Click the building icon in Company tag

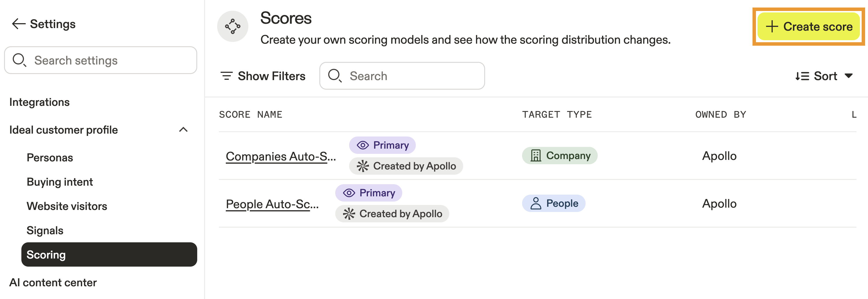click(535, 156)
